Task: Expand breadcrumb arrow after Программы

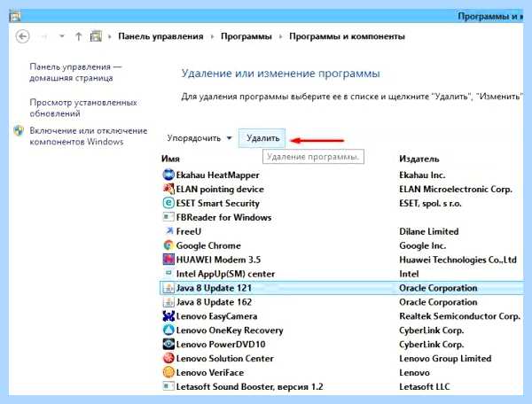Action: click(280, 36)
